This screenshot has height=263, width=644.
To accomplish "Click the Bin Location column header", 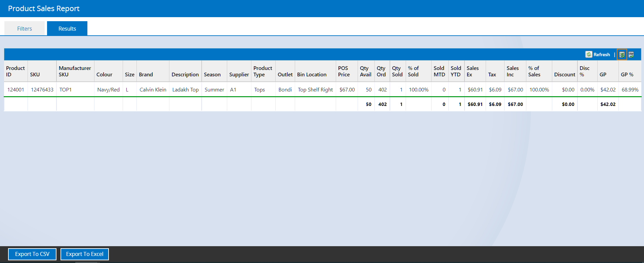I will [x=315, y=71].
